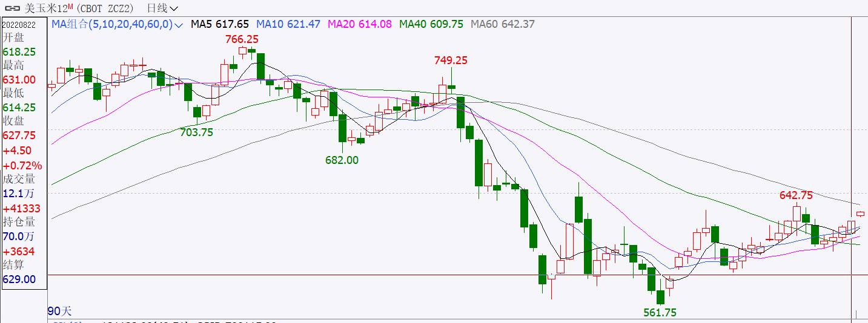The height and width of the screenshot is (323, 868).
Task: Click the date 20220822 in info panel
Action: click(19, 24)
